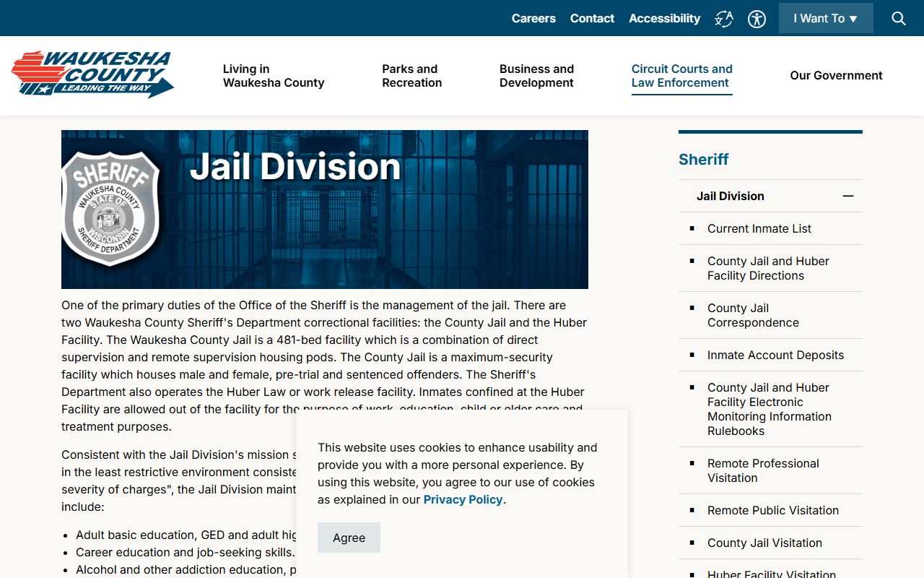Expand the I Want To dropdown
This screenshot has height=578, width=924.
pyautogui.click(x=826, y=18)
